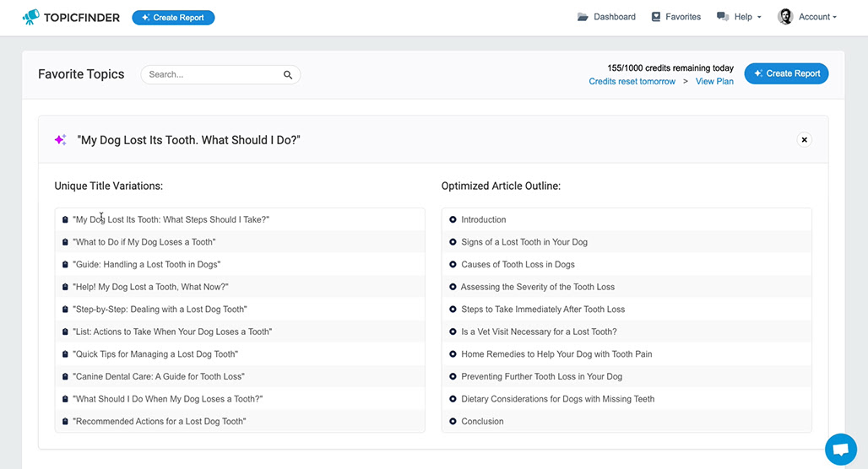The width and height of the screenshot is (868, 469).
Task: Follow the Credits reset tomorrow link
Action: (632, 81)
